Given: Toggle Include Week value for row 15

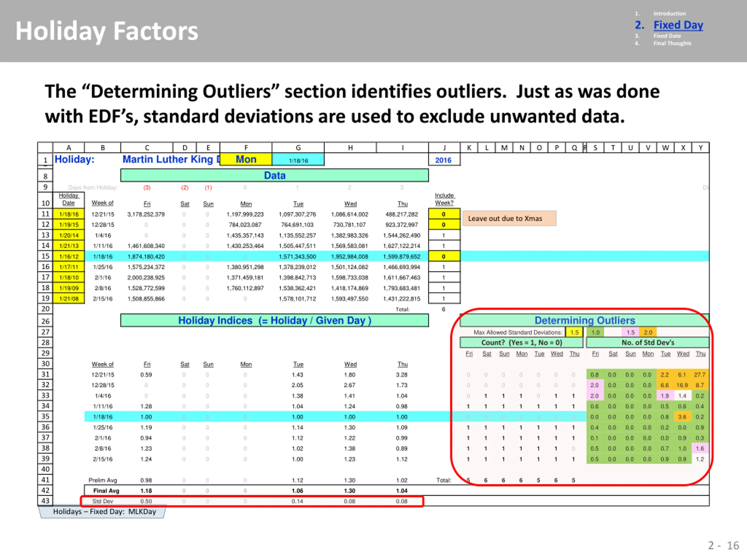Looking at the screenshot, I should click(444, 256).
